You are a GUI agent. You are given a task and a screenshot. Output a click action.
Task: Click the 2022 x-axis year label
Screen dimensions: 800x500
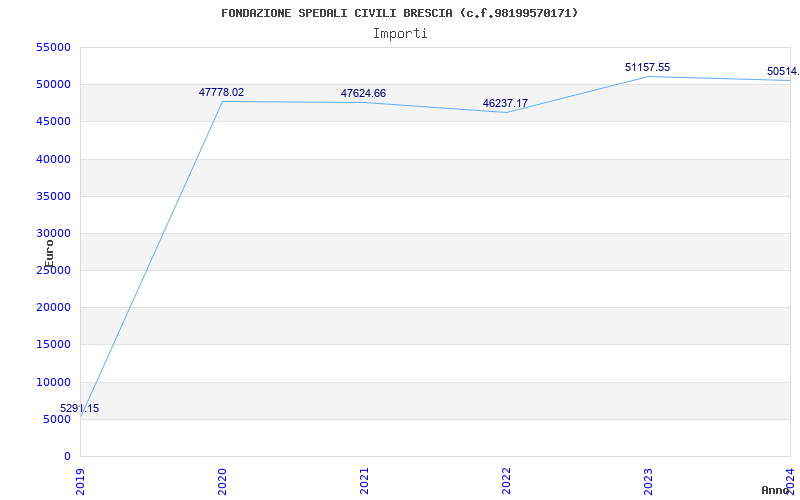pos(506,481)
